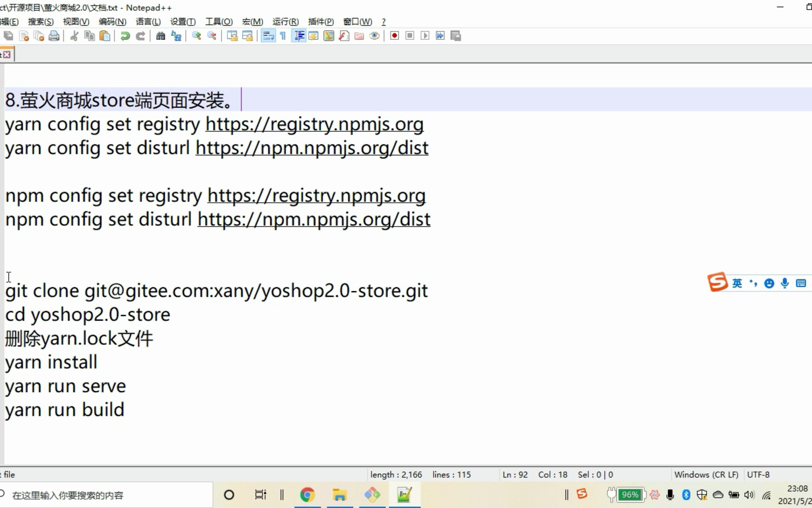Screen dimensions: 812x508
Task: Open the 语言(L) menu
Action: tap(148, 22)
